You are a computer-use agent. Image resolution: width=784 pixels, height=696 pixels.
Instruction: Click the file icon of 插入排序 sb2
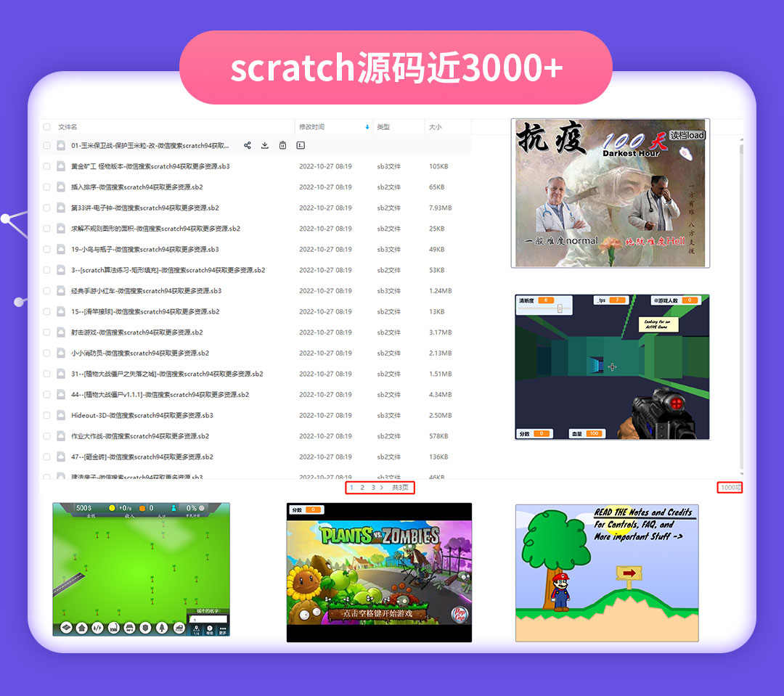click(61, 187)
